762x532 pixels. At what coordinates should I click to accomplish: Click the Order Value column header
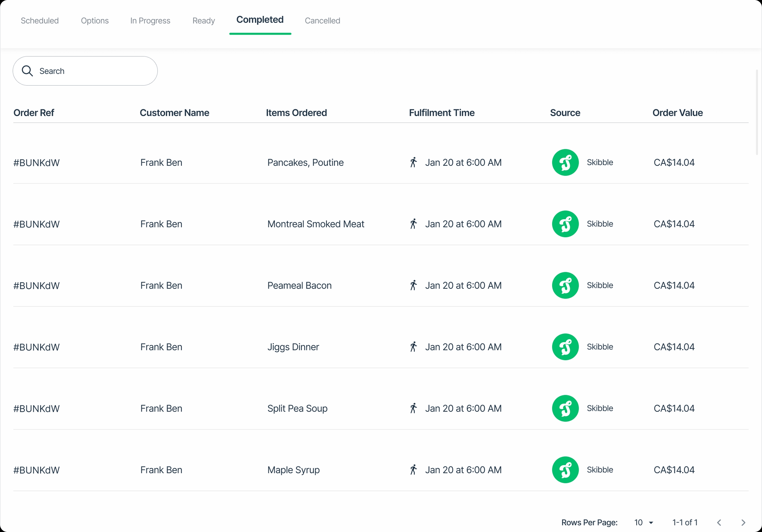(677, 113)
